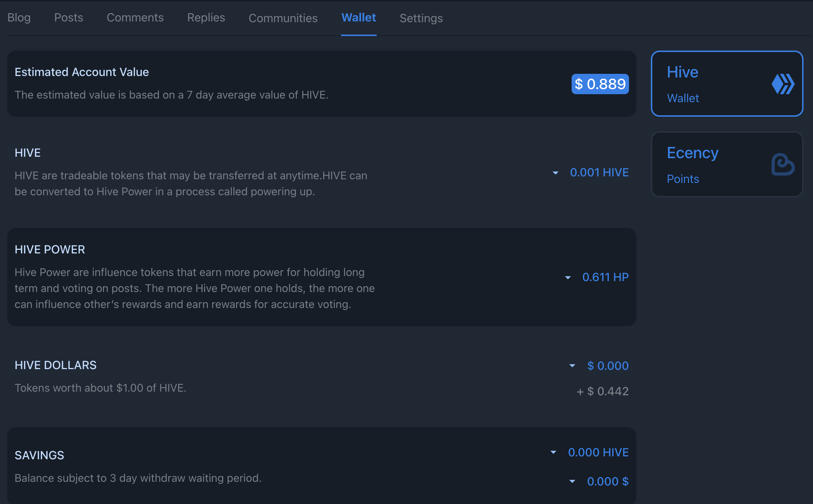This screenshot has height=504, width=813.
Task: Click the HIVE DOLLARS section heading
Action: pyautogui.click(x=56, y=365)
